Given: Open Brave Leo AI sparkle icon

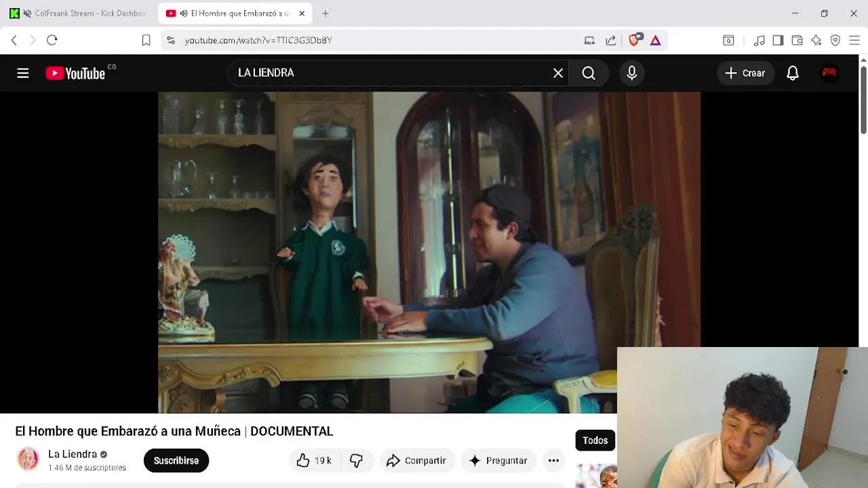Looking at the screenshot, I should pyautogui.click(x=816, y=41).
